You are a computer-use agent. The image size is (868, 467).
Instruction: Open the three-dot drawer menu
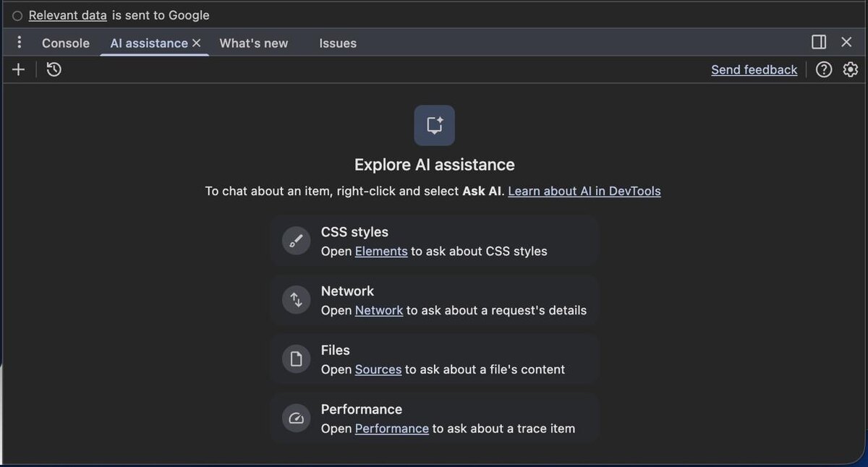[x=20, y=43]
